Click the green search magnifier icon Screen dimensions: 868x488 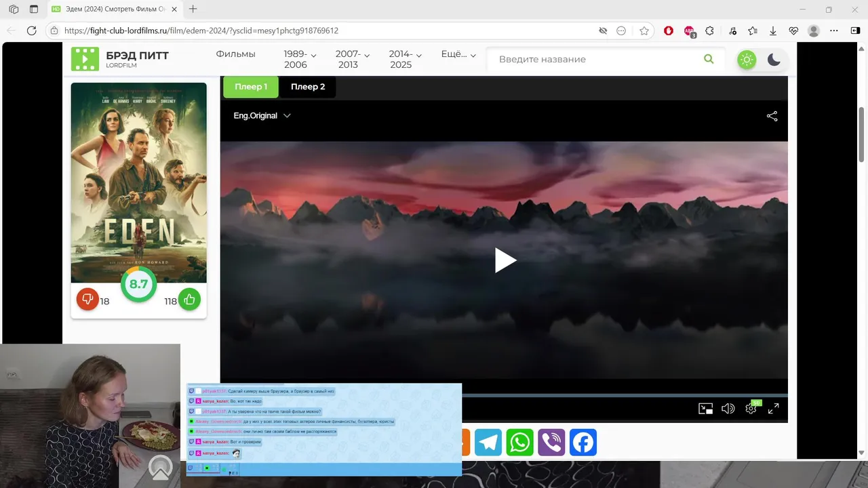pos(709,59)
